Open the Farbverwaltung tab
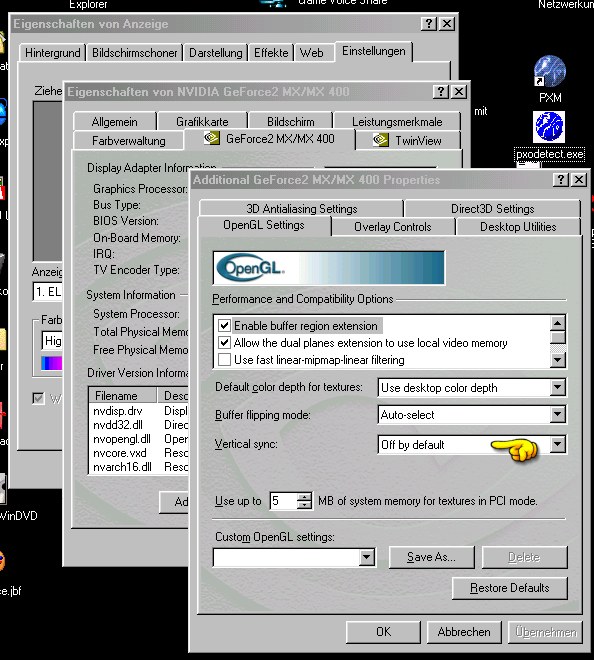This screenshot has height=660, width=594. tap(128, 141)
